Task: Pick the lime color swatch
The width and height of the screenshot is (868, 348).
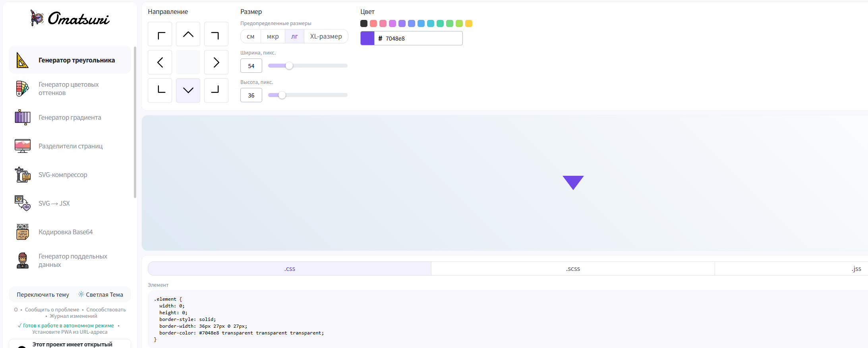Action: (x=459, y=23)
